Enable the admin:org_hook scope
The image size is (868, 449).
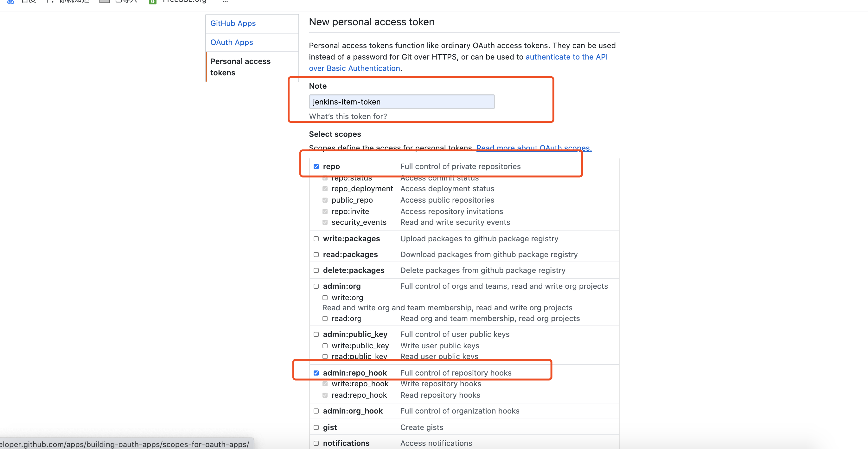(x=316, y=411)
